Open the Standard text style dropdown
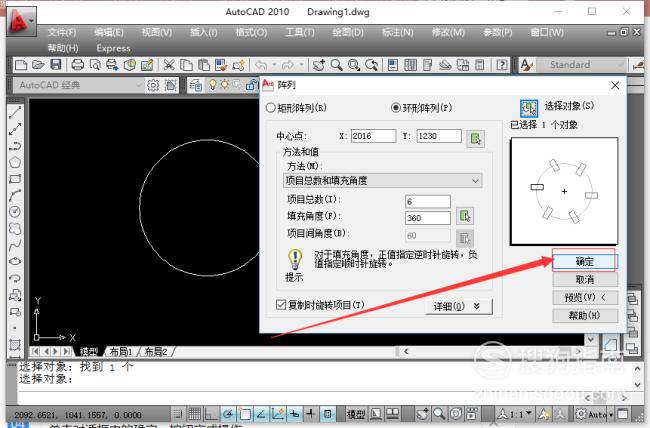650x428 pixels. [580, 65]
